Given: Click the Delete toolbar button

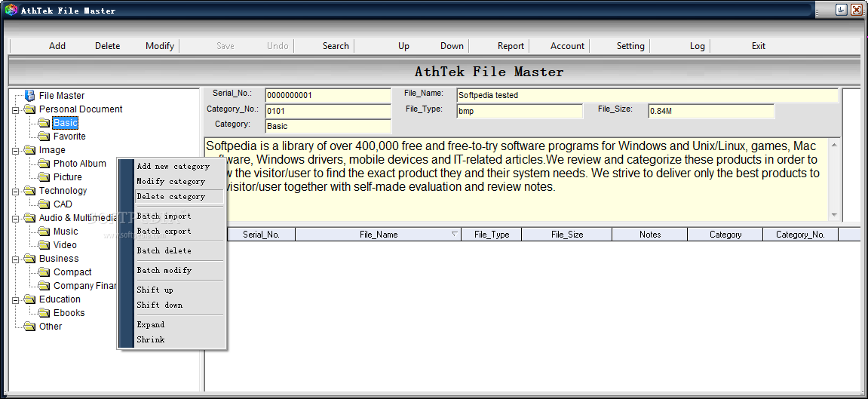Looking at the screenshot, I should point(107,46).
